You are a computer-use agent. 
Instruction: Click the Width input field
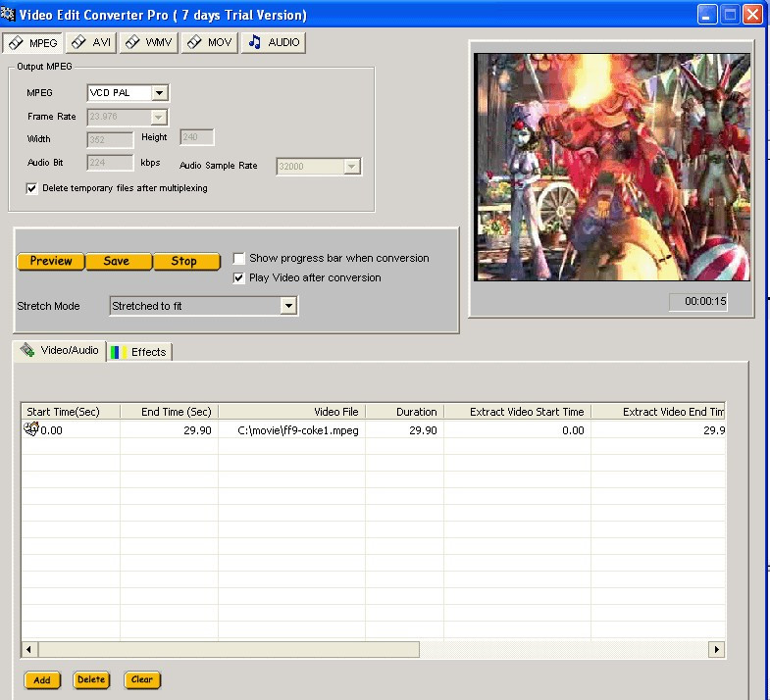coord(110,140)
